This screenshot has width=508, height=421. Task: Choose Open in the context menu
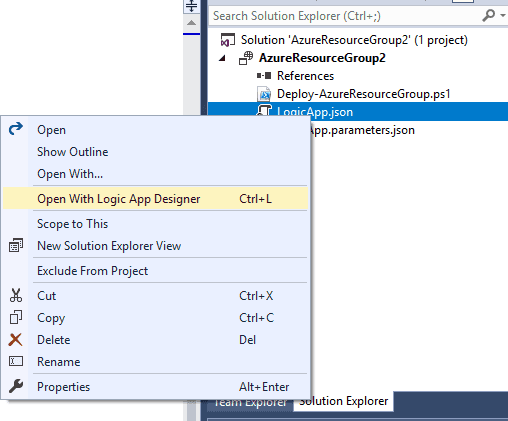[x=155, y=130]
